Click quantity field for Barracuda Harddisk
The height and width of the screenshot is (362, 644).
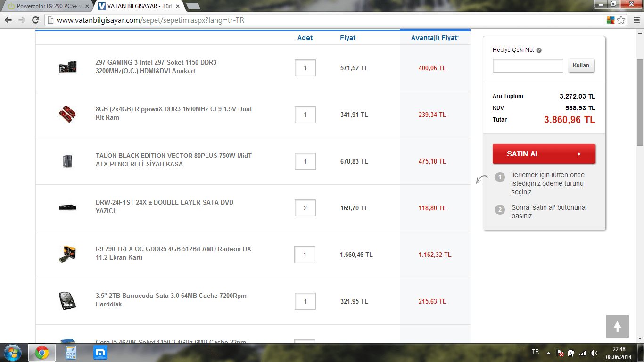click(305, 301)
